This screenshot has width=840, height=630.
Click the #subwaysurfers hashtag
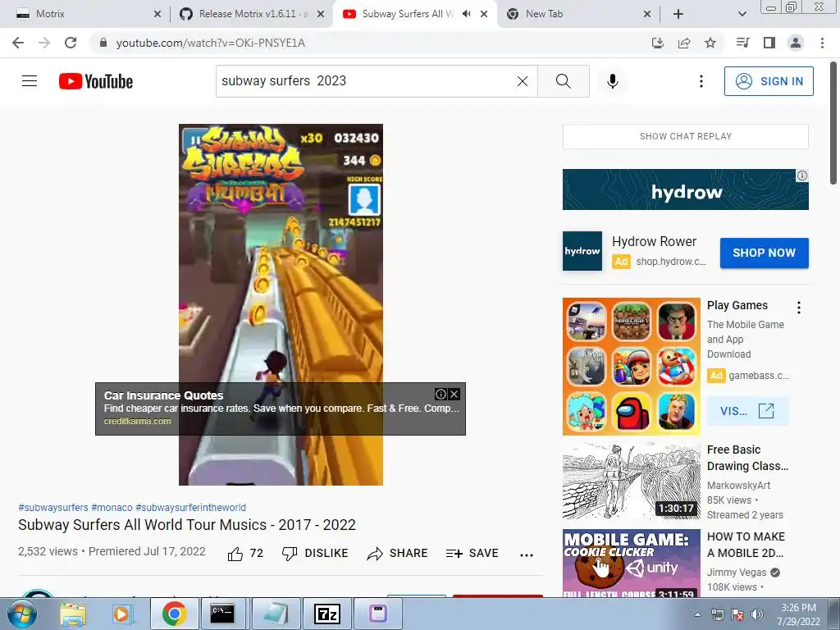[53, 507]
